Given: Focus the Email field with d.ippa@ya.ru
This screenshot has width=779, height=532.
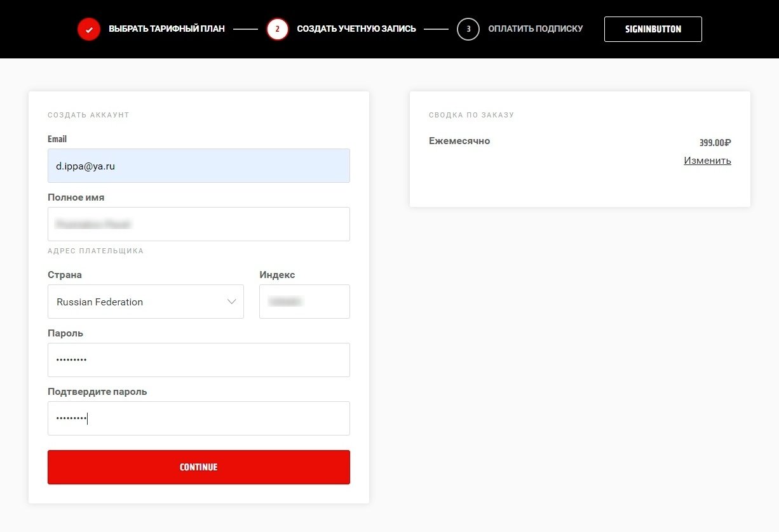Looking at the screenshot, I should point(198,166).
